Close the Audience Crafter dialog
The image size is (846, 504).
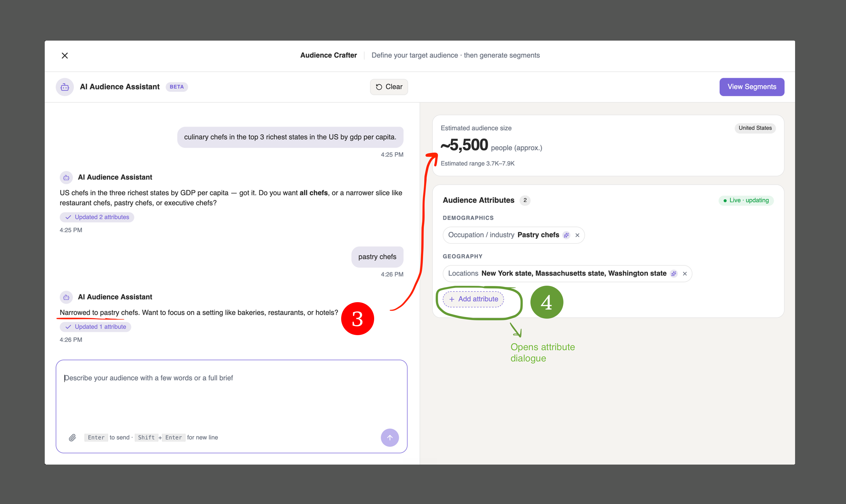pyautogui.click(x=64, y=55)
